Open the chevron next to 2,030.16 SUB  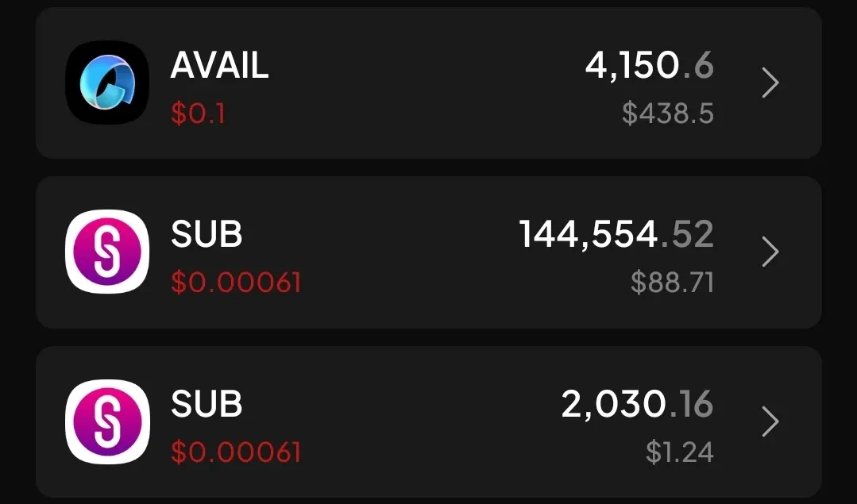pyautogui.click(x=770, y=421)
